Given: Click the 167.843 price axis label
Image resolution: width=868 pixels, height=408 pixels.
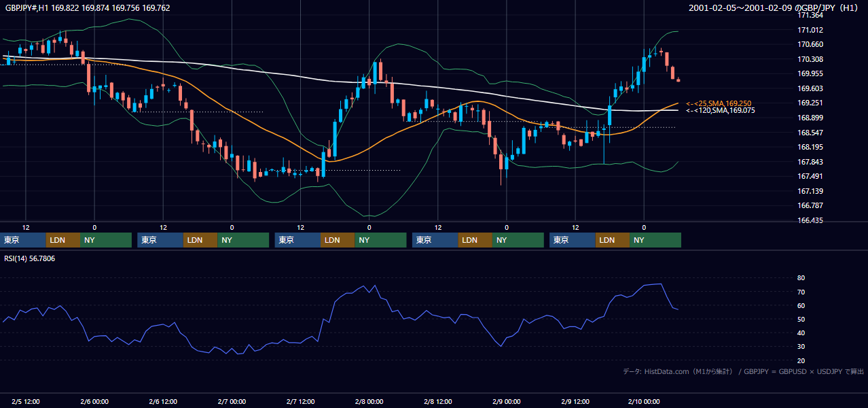Looking at the screenshot, I should click(809, 162).
